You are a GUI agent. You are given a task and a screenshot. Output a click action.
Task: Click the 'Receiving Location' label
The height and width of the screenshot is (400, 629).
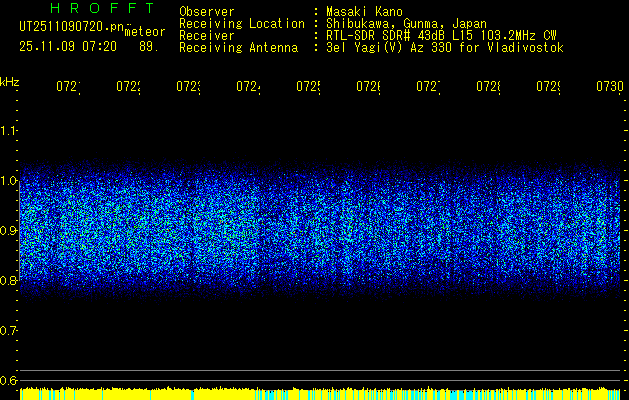[242, 24]
